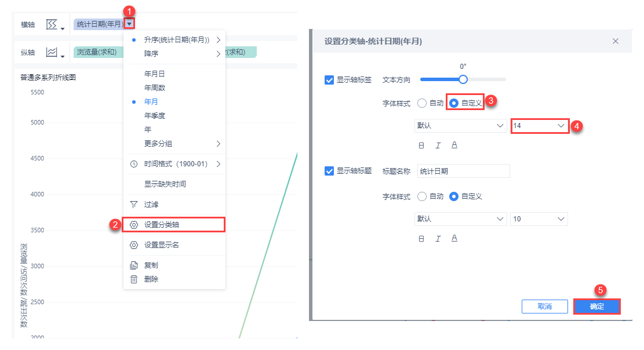
Task: Click the copy icon beside 复制
Action: [x=134, y=265]
